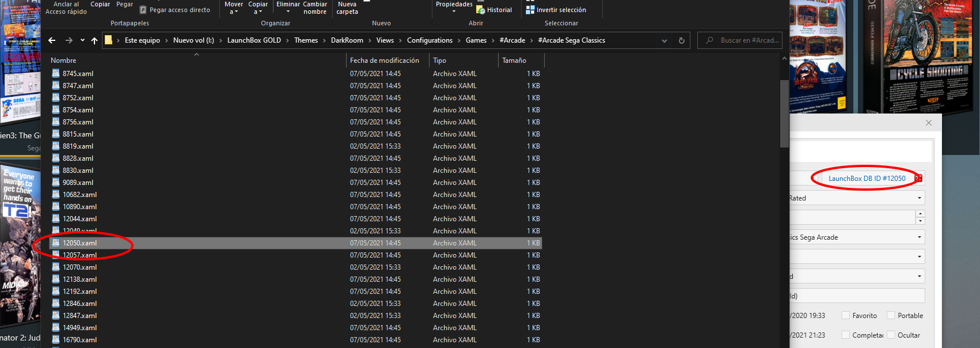Click the icon of 8828.xaml
The height and width of the screenshot is (348, 980).
[x=56, y=158]
